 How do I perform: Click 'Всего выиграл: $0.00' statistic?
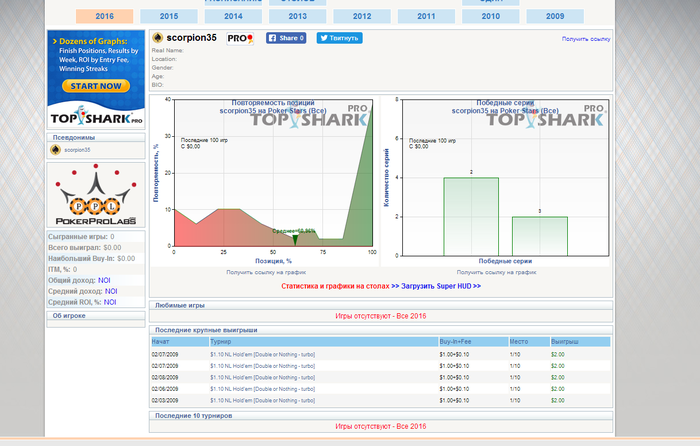click(x=85, y=247)
